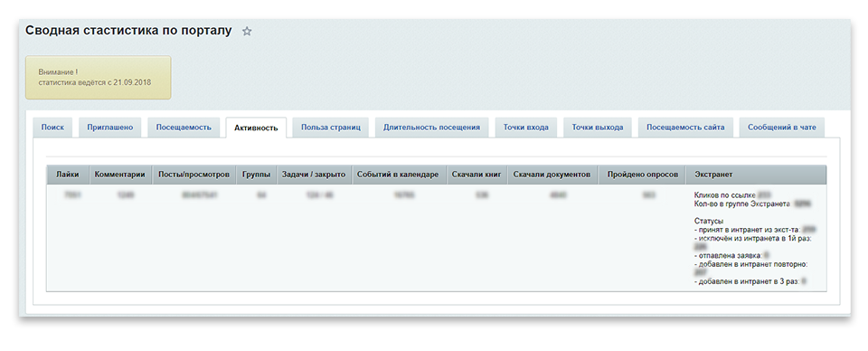Click добавлен в интранет в 3 раз line
The height and width of the screenshot is (351, 868).
coord(750,282)
